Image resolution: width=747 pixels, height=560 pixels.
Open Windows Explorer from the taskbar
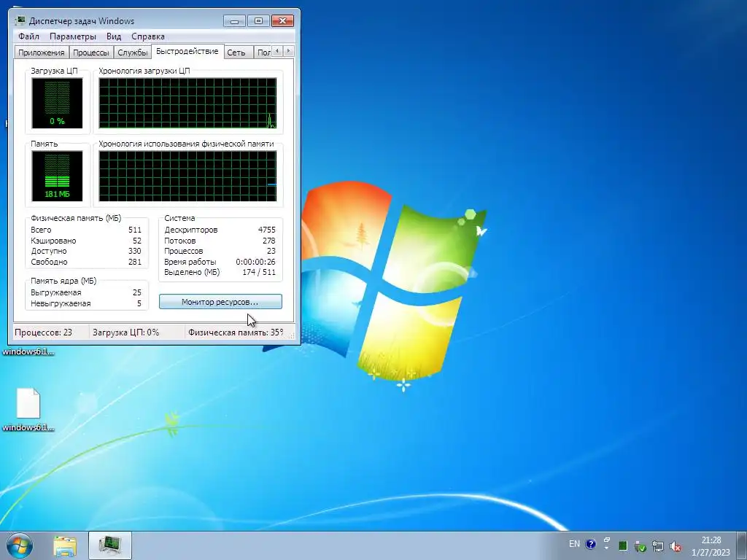pyautogui.click(x=65, y=546)
